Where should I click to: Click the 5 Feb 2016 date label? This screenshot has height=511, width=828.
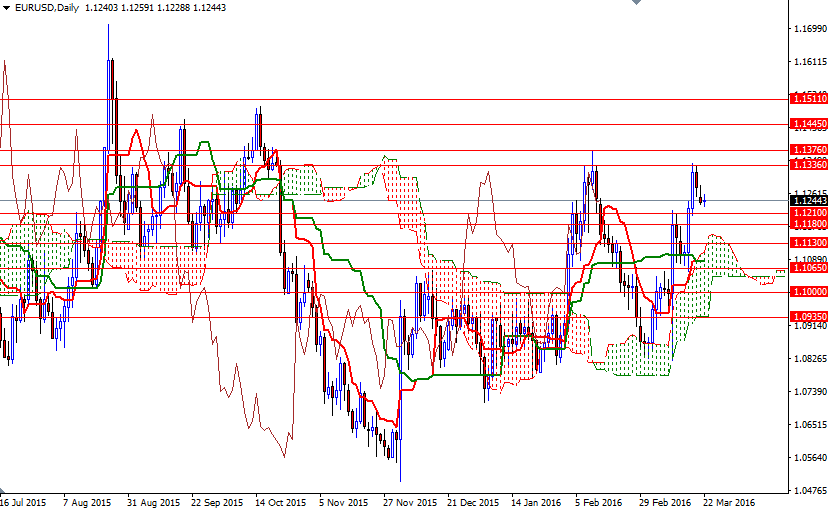coord(599,503)
